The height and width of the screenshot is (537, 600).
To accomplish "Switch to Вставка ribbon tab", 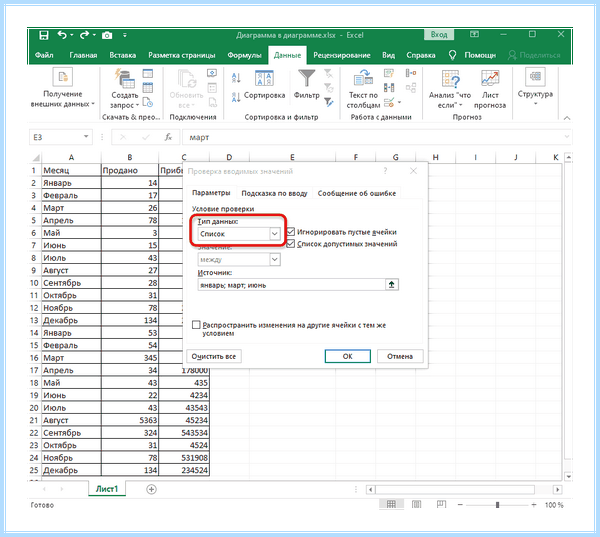I will [x=122, y=55].
